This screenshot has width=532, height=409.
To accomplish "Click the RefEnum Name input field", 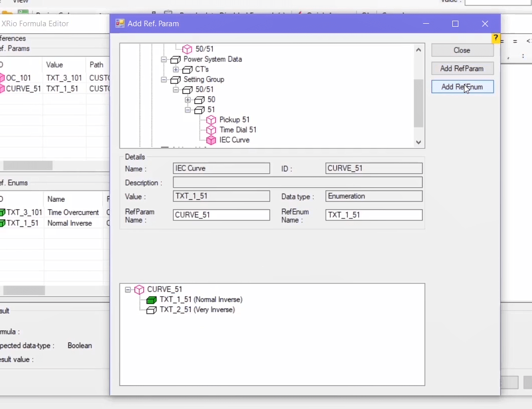I will click(x=374, y=215).
